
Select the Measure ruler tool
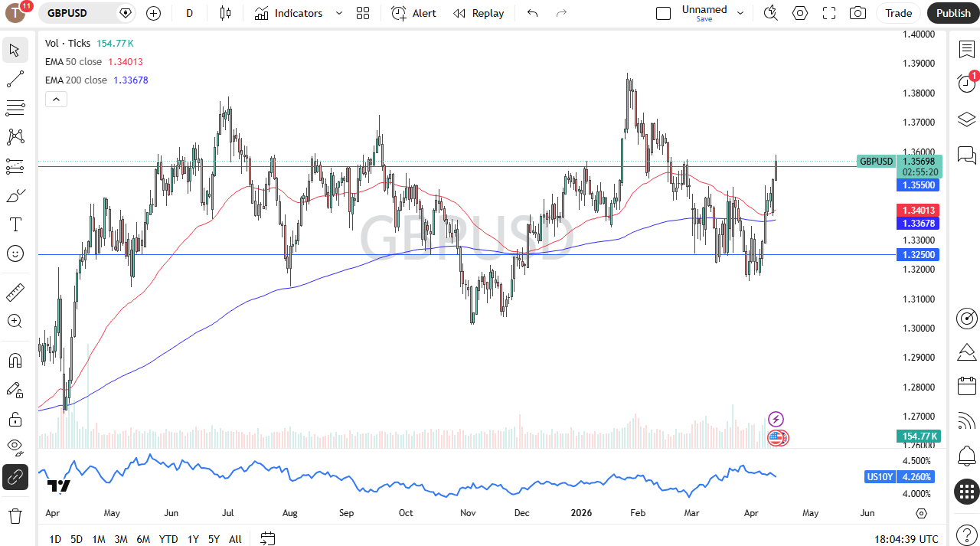click(15, 292)
